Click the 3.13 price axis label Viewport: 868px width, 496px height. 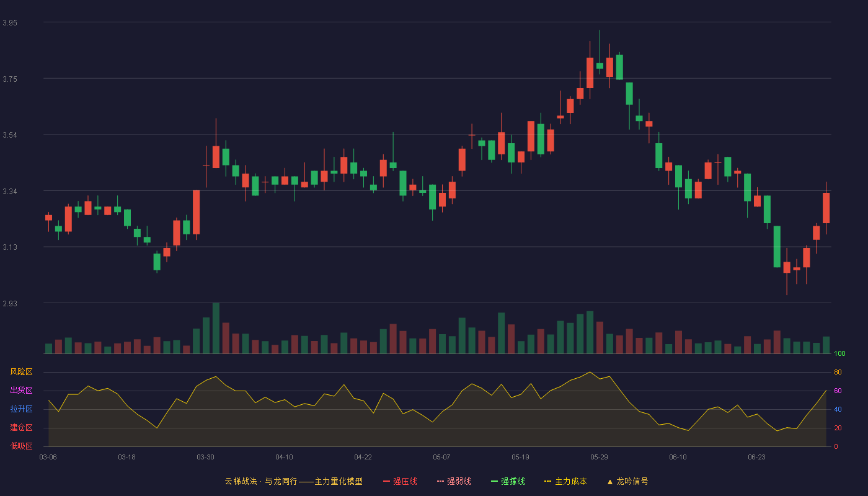coord(10,247)
